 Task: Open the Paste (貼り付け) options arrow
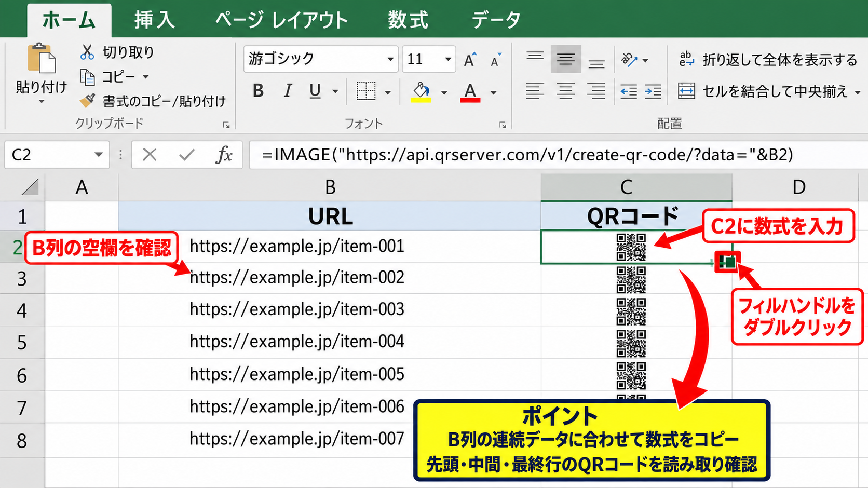(x=42, y=102)
